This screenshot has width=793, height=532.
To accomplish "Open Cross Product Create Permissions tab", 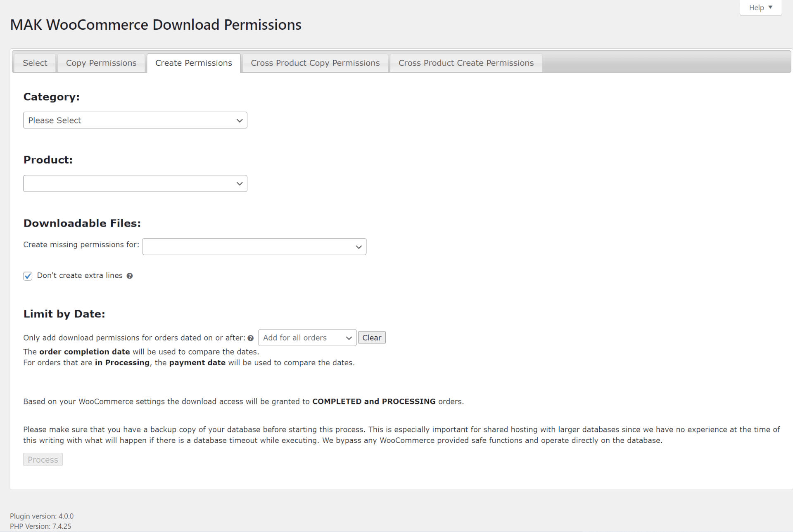I will point(466,63).
